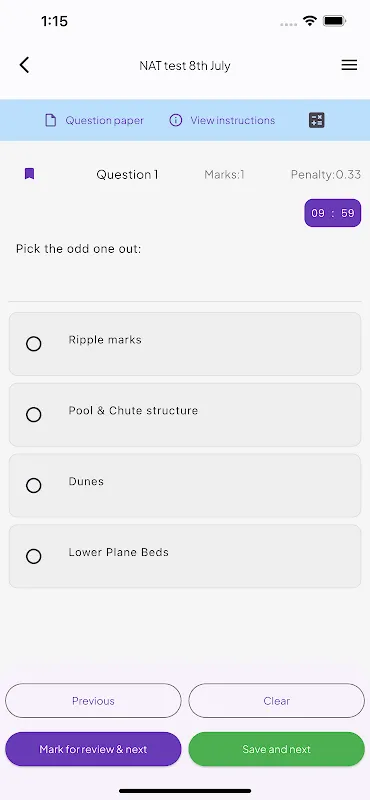
Task: Tap the NAT test 8th July title
Action: click(185, 66)
